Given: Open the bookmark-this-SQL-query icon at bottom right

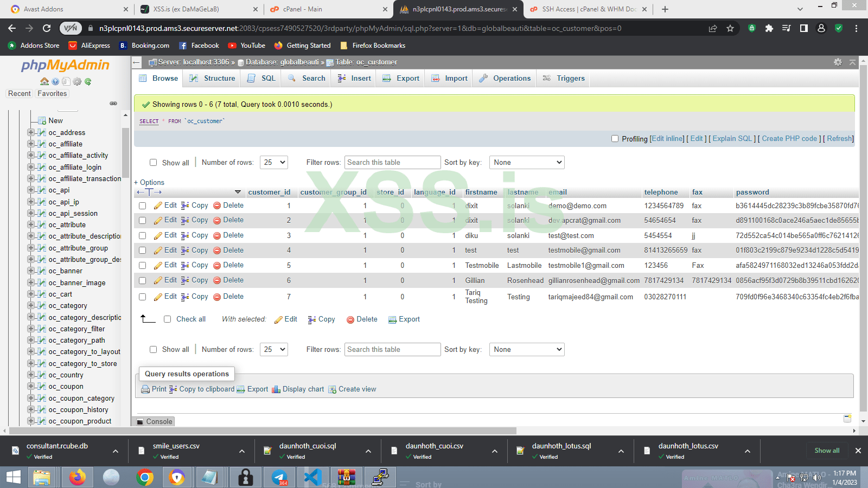Looking at the screenshot, I should [x=847, y=419].
